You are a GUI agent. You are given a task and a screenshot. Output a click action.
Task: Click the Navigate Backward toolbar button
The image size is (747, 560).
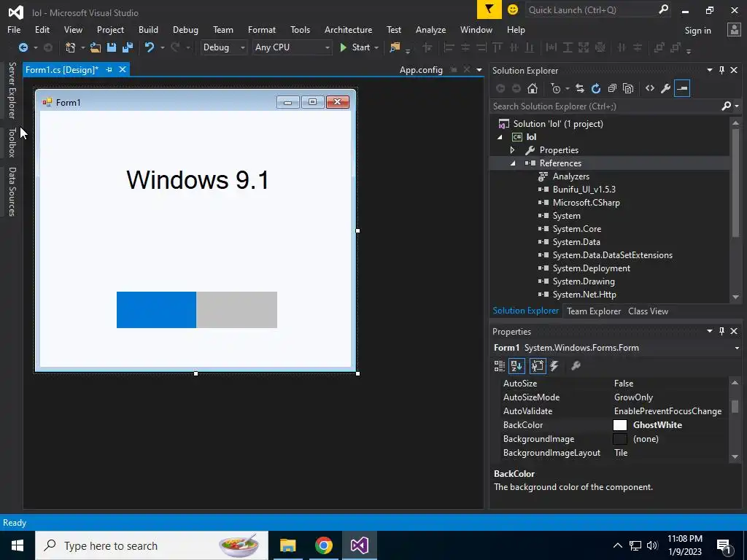click(23, 47)
